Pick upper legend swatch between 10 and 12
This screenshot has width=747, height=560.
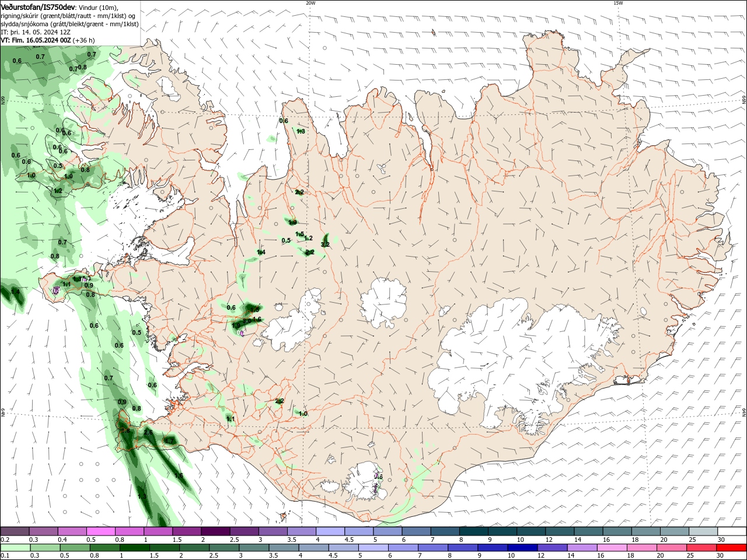[530, 531]
